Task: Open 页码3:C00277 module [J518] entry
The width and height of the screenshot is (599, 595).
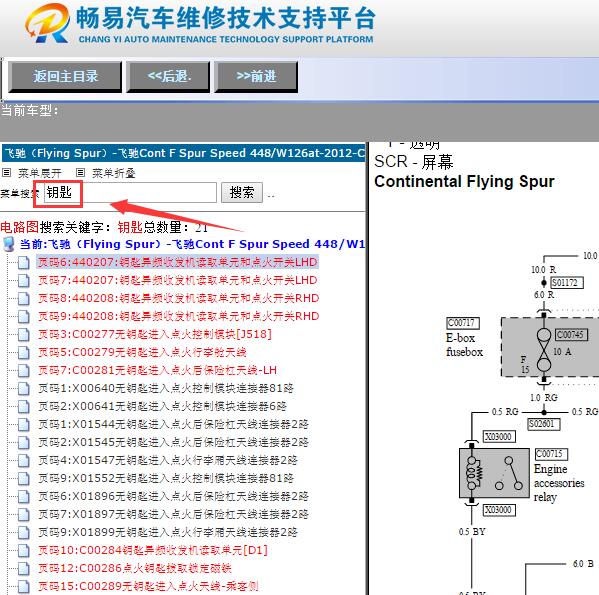Action: 155,334
